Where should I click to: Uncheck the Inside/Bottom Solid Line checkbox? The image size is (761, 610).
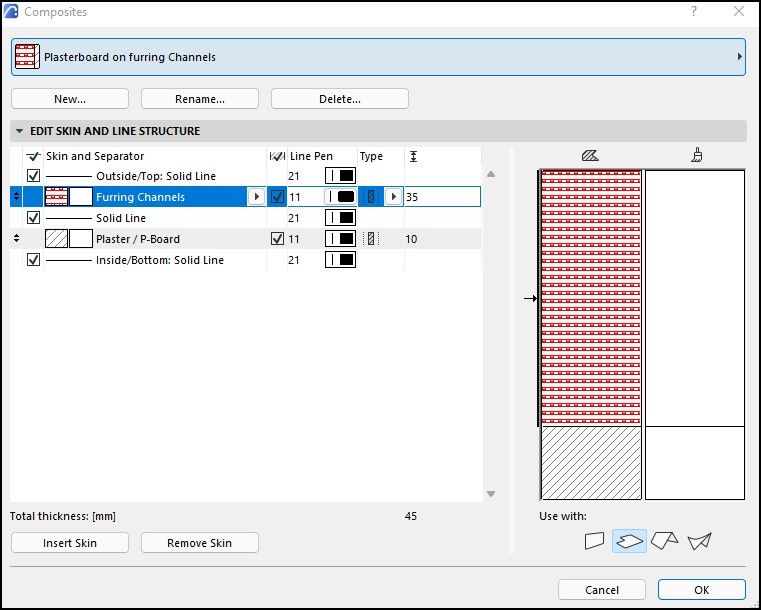[x=33, y=260]
